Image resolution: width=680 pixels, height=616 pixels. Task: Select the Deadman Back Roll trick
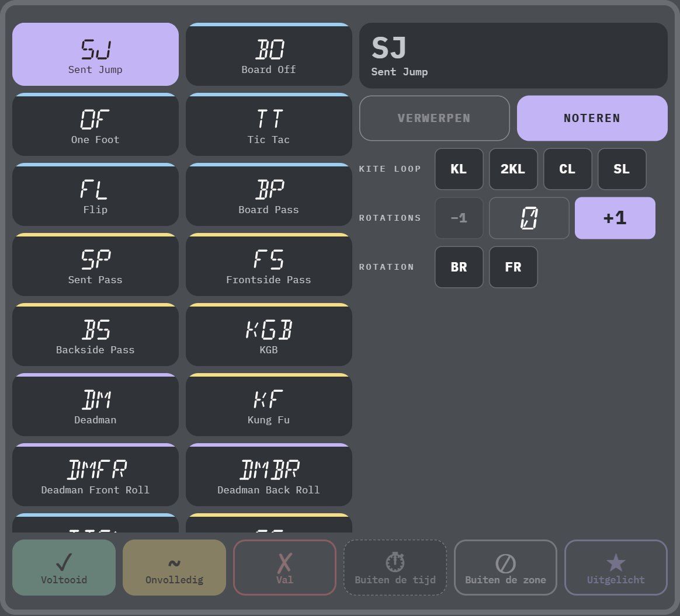click(269, 475)
